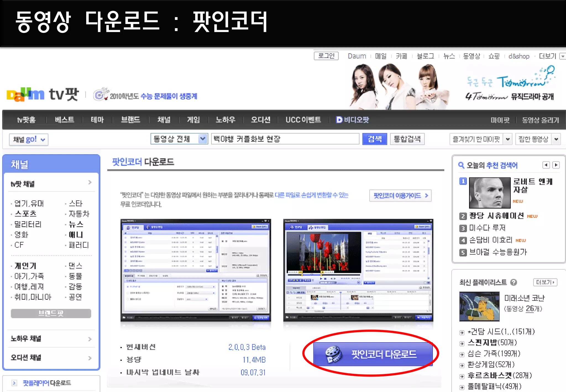Click the 로버트 엔케 자살 photo thumbnail
Screen dimensions: 566x392
(490, 193)
